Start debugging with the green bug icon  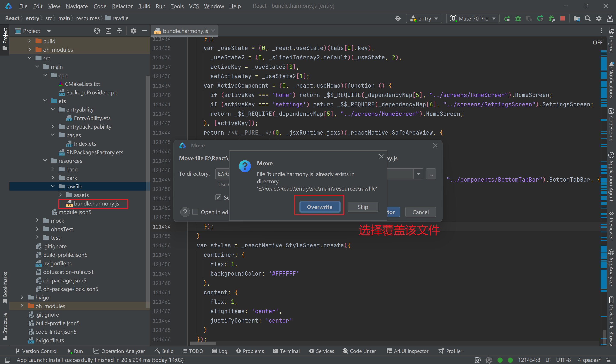[x=518, y=18]
